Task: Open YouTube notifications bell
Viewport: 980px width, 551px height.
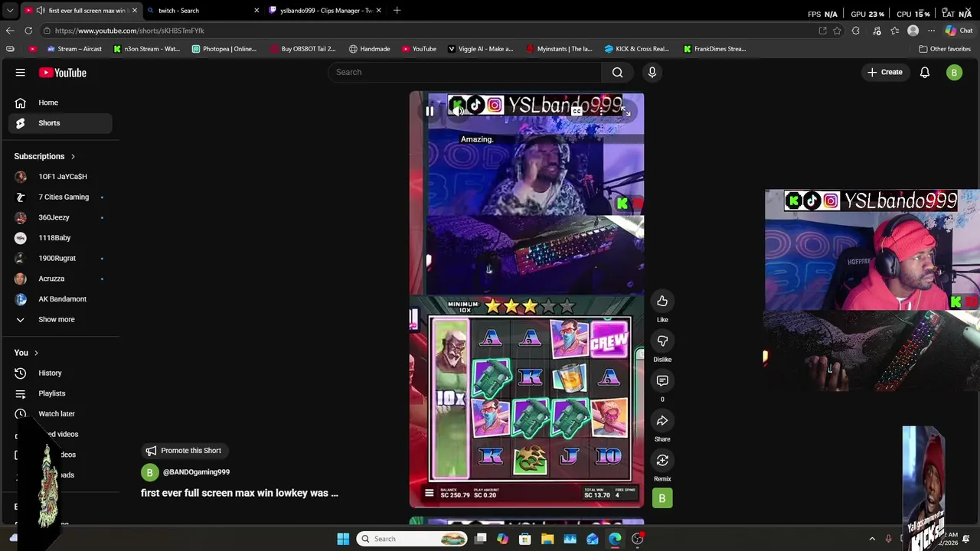Action: tap(925, 72)
